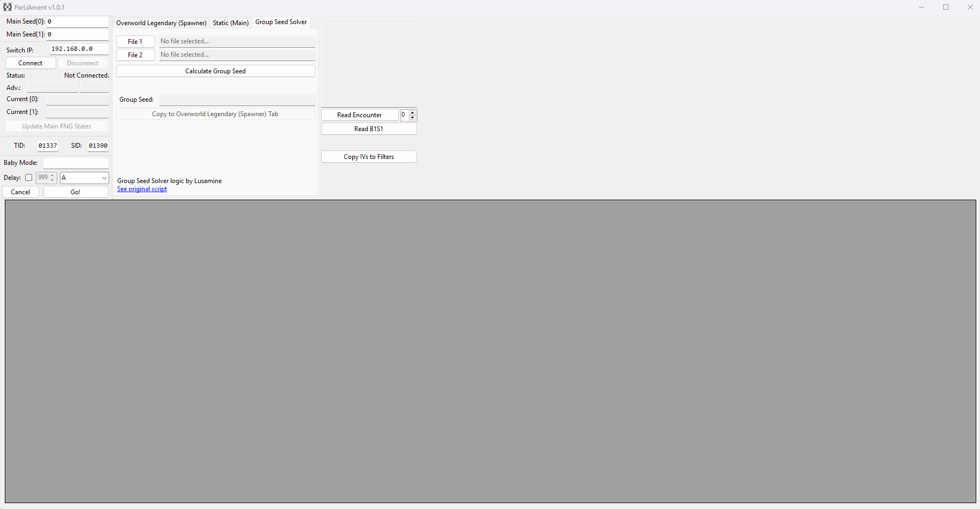This screenshot has height=509, width=980.
Task: Increase the Read Encounter number spinner
Action: (413, 112)
